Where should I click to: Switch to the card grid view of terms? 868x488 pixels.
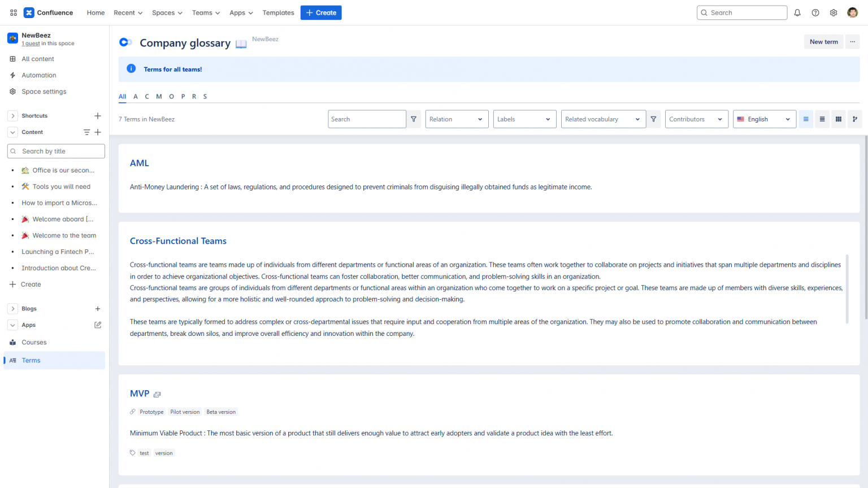(x=839, y=119)
